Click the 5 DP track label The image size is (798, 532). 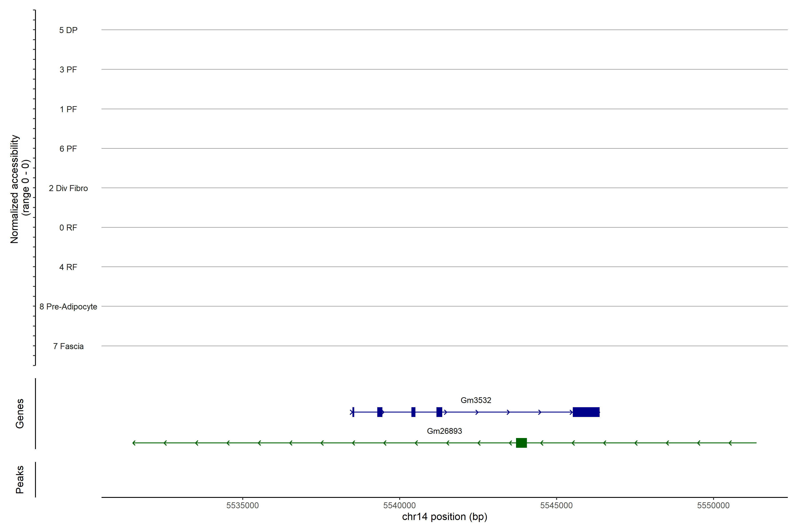tap(68, 30)
